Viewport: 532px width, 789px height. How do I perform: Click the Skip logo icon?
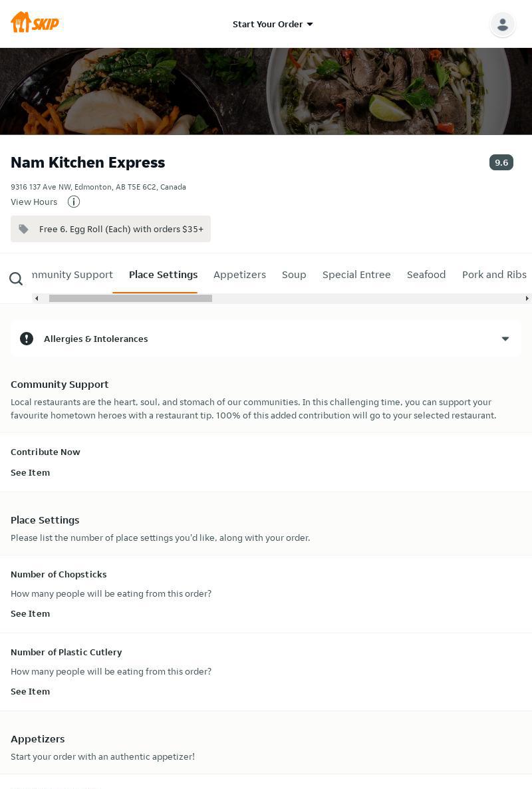pos(35,23)
